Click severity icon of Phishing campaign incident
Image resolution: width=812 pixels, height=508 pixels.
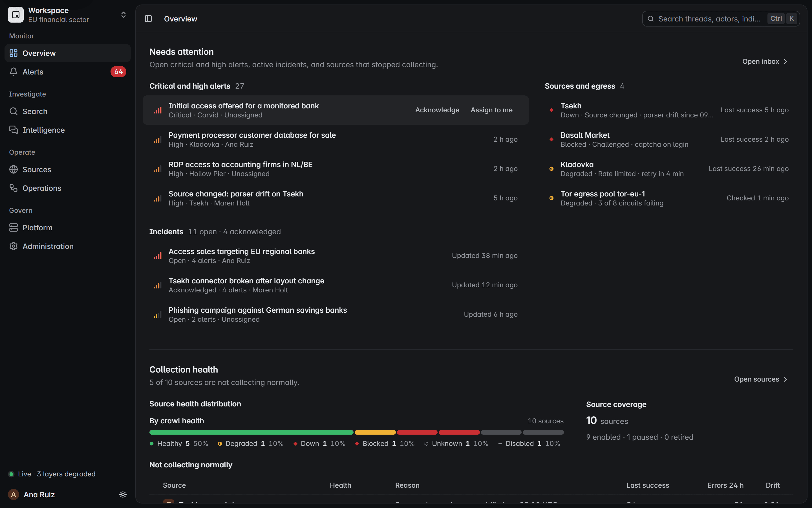158,314
